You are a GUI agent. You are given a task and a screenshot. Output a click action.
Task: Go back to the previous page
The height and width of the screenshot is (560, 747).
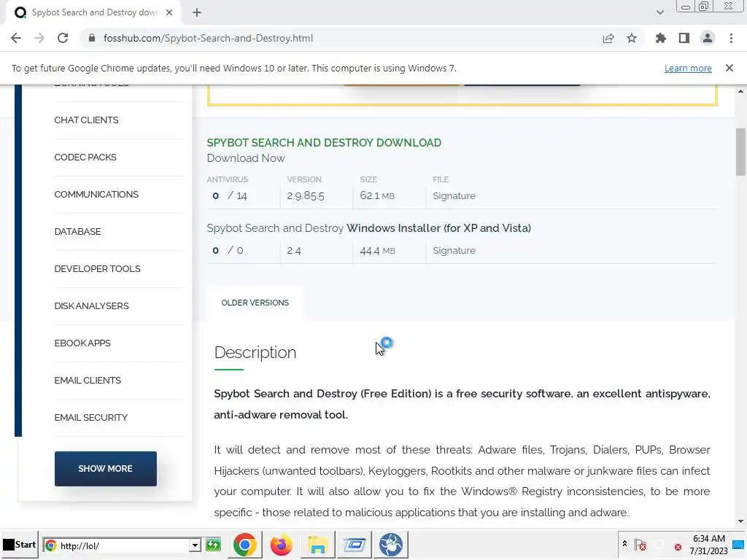[16, 38]
